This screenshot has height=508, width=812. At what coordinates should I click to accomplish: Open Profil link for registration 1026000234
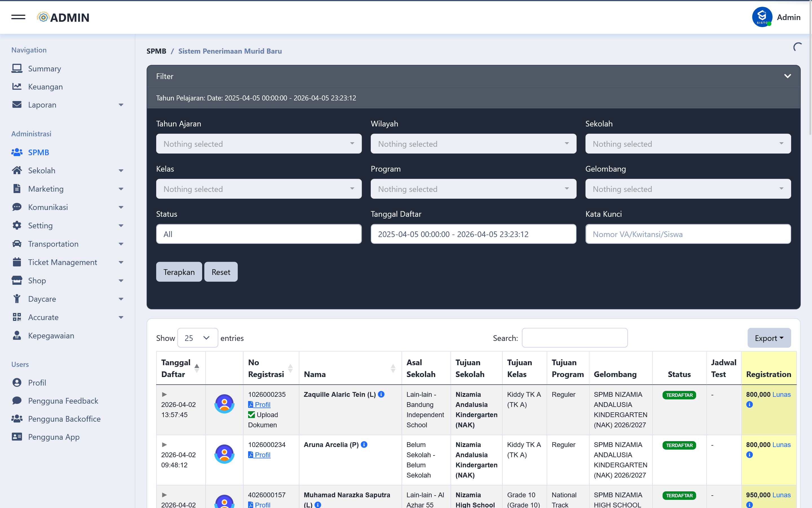tap(259, 455)
